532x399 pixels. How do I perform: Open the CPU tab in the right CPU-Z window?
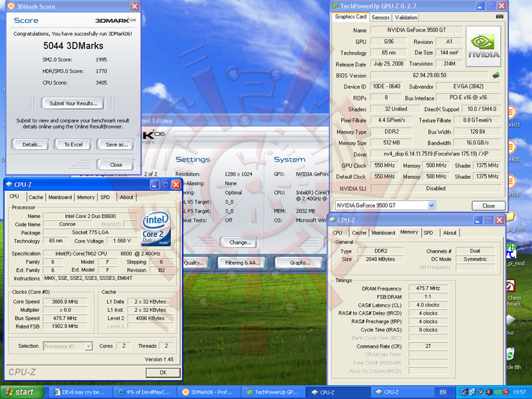click(337, 233)
